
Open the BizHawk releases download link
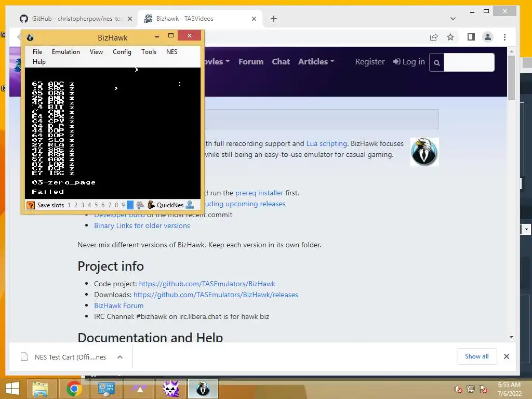(x=216, y=295)
